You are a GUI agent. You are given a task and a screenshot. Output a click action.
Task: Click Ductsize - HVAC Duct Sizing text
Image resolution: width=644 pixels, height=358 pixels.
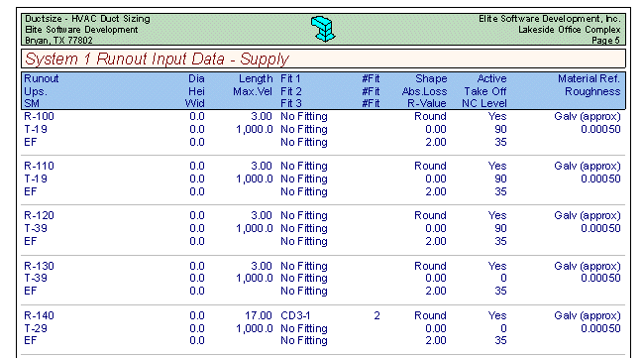87,19
